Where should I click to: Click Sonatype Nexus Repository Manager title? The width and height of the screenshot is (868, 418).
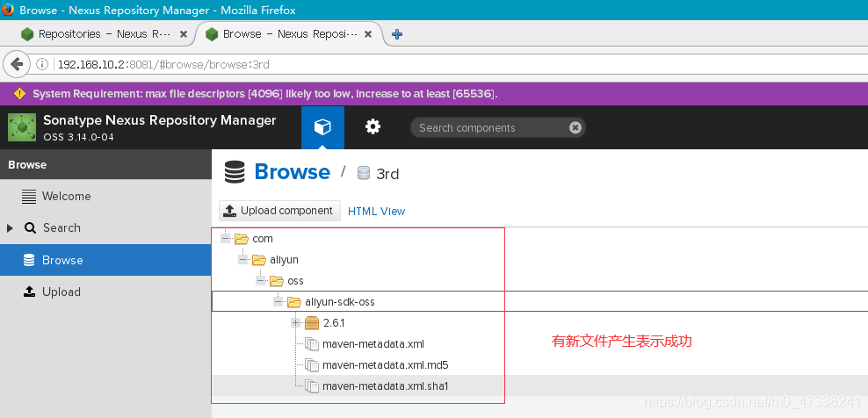coord(159,120)
